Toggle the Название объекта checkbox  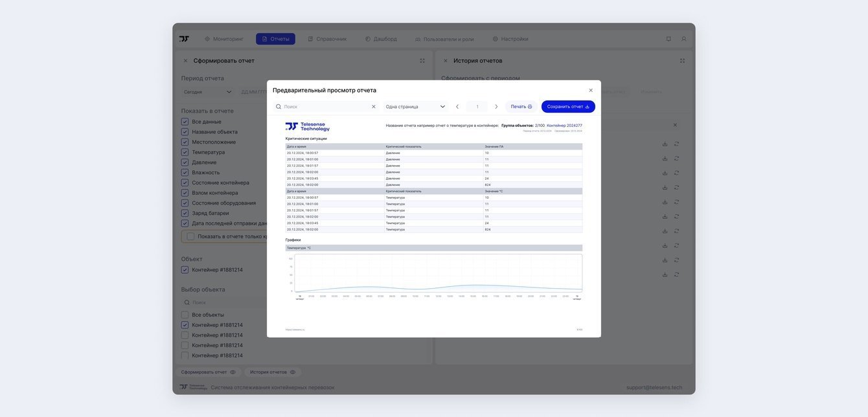pyautogui.click(x=185, y=132)
